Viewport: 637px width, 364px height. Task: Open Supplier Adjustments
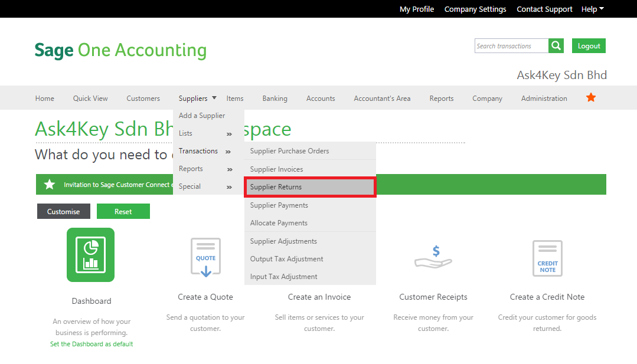pos(310,241)
